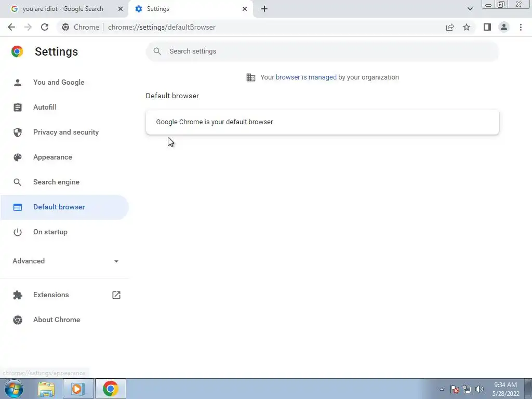
Task: Click the magnifier icon for Search engine
Action: coord(17,182)
